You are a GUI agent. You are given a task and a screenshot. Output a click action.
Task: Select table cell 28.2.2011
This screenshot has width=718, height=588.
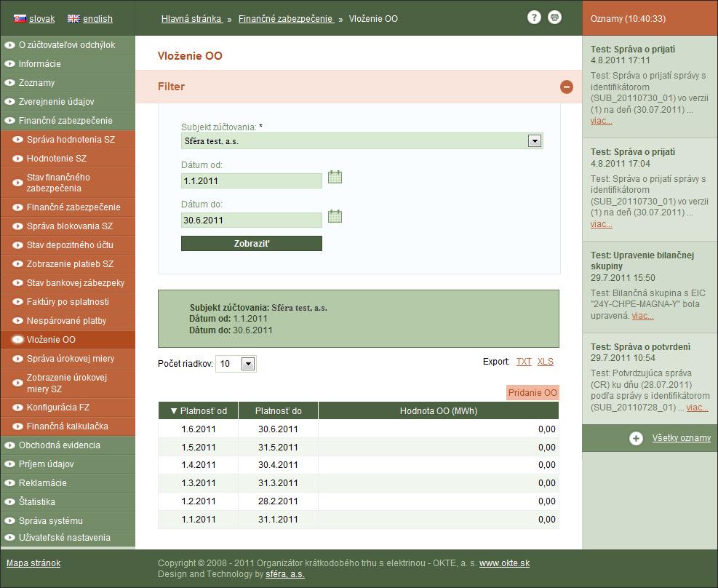pos(278,501)
